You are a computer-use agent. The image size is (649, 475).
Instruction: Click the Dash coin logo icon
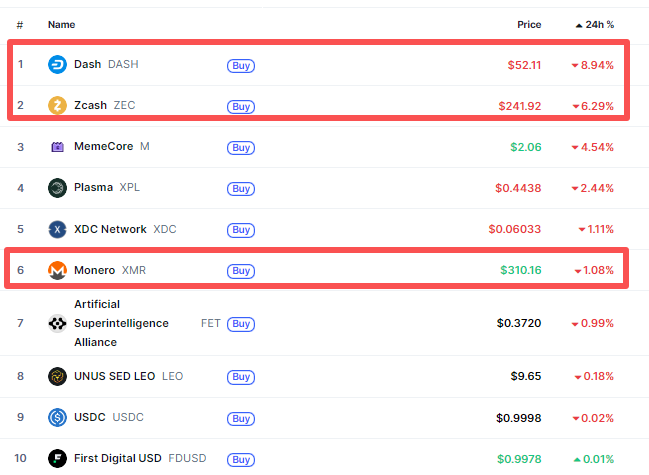click(57, 65)
